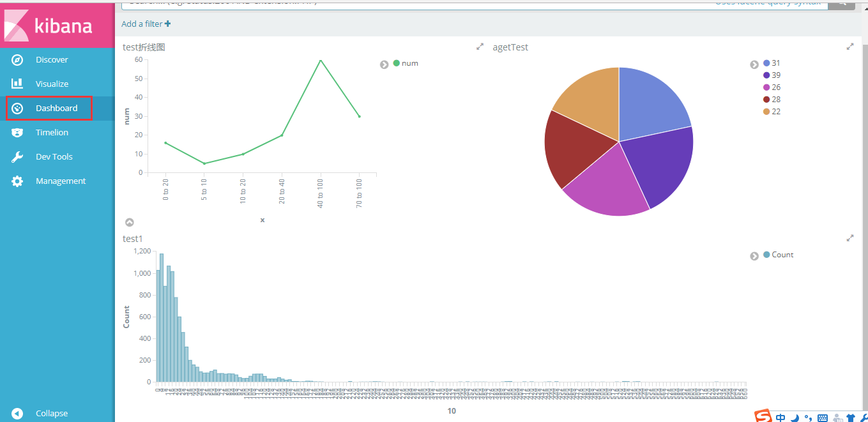
Task: Toggle the num legend in line chart
Action: (x=385, y=64)
